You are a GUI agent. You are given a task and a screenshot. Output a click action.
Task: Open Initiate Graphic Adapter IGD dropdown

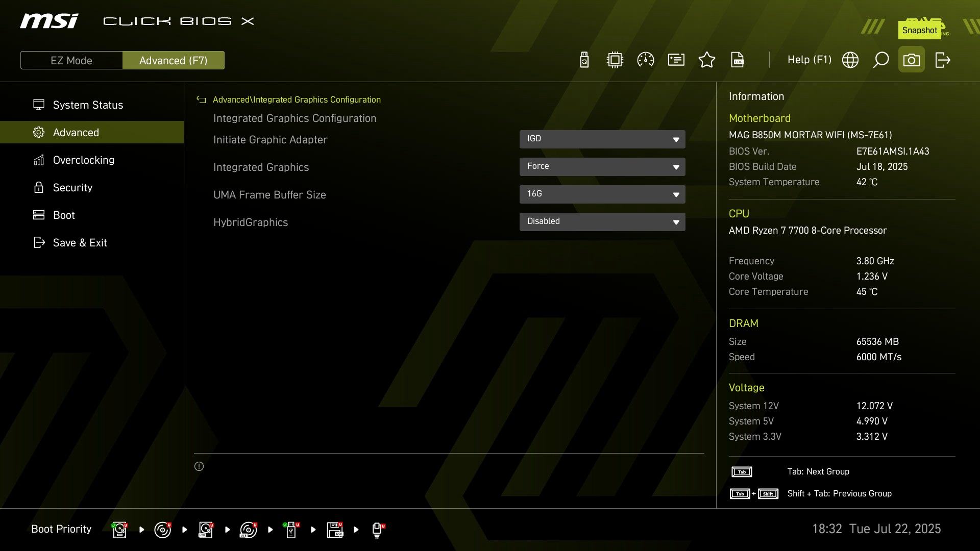coord(602,139)
